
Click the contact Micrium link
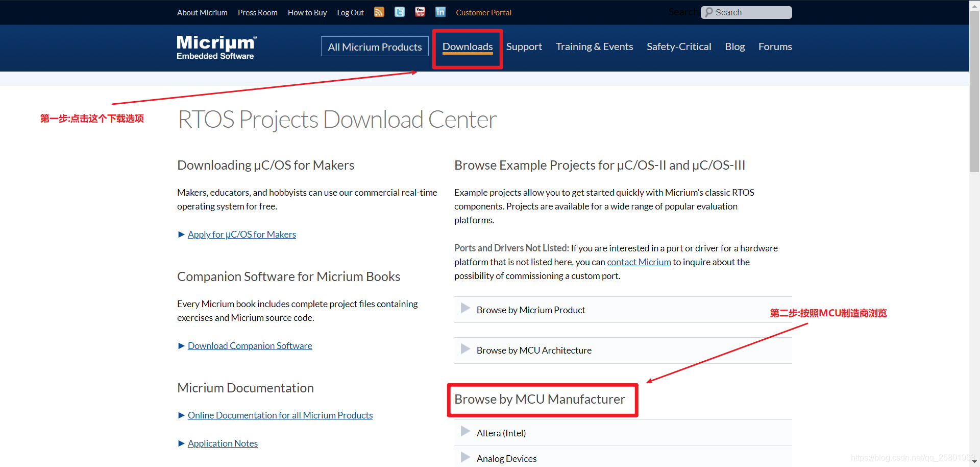(639, 262)
